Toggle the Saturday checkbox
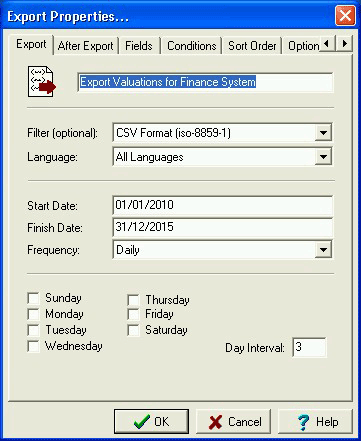 point(133,330)
